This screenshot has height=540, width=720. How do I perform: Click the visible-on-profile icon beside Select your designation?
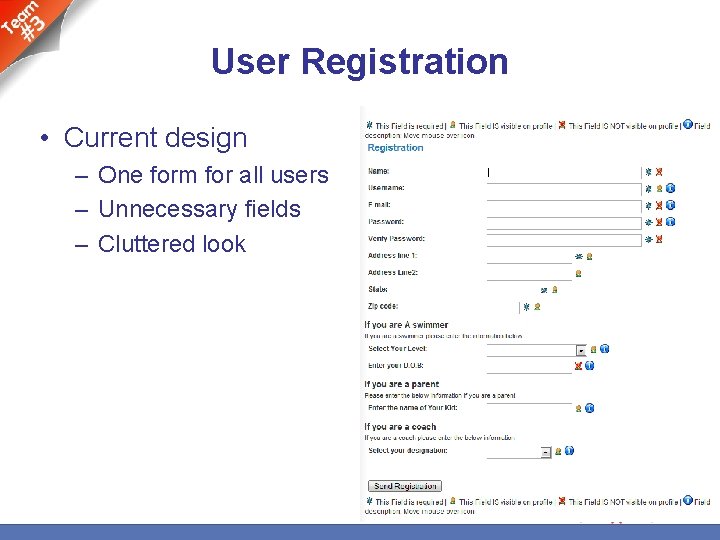coord(558,451)
